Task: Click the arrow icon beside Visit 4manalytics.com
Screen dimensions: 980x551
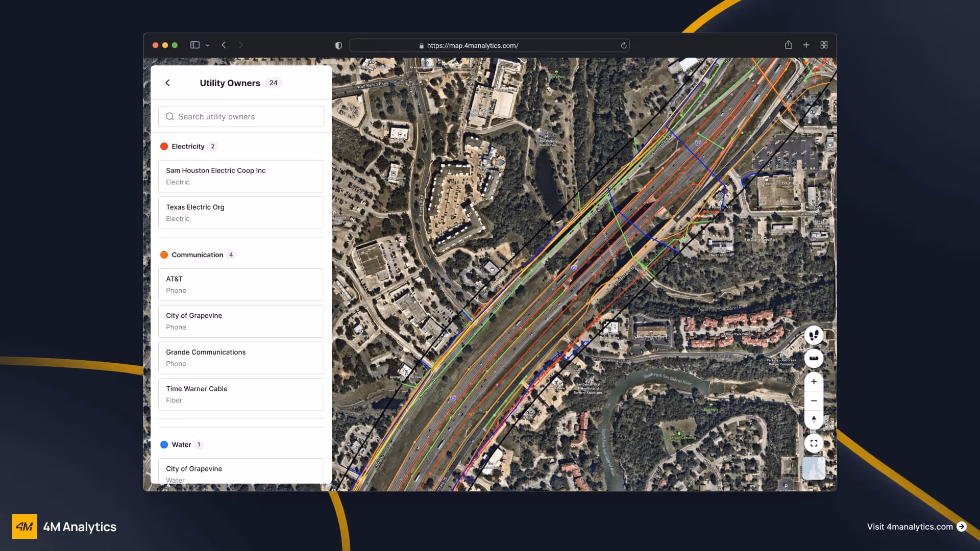Action: coord(962,527)
